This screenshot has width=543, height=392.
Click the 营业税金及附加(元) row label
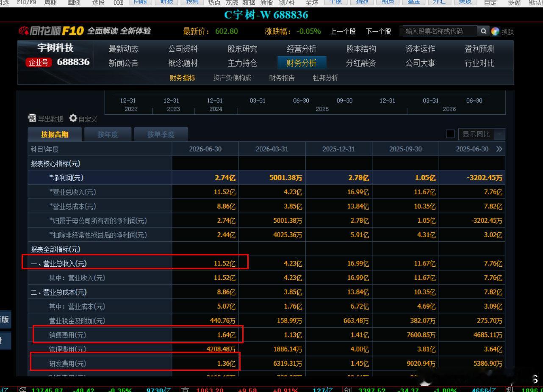77,321
